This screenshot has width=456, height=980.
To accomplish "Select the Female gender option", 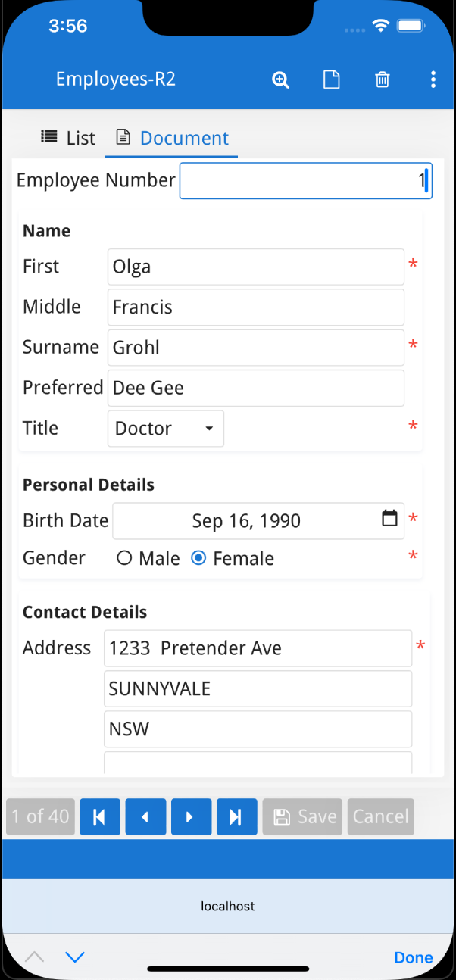I will [x=198, y=557].
